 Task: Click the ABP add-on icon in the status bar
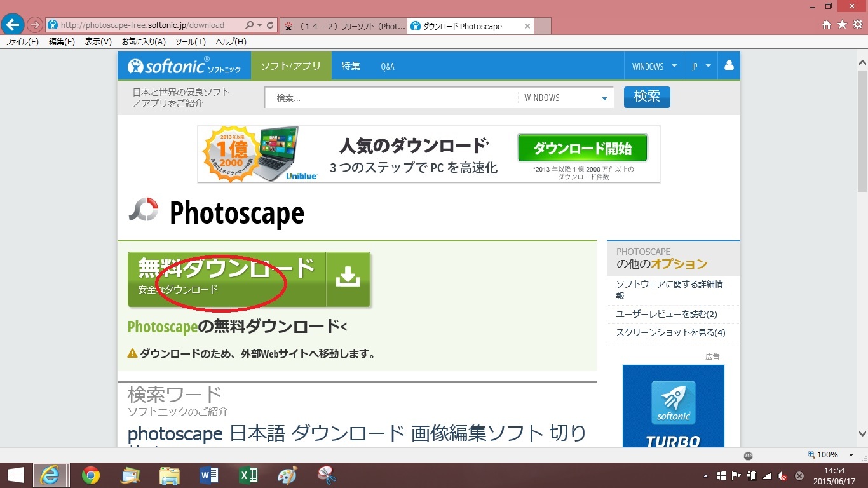[749, 455]
